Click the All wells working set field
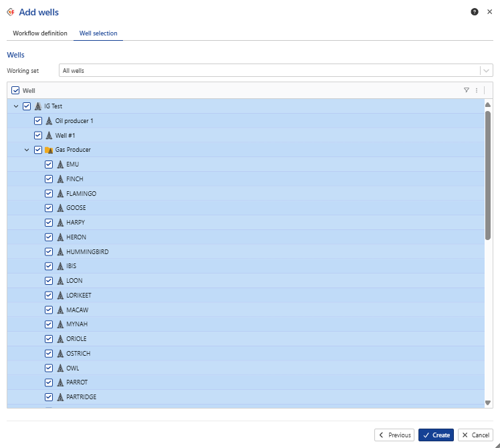This screenshot has width=500, height=448. click(x=276, y=70)
